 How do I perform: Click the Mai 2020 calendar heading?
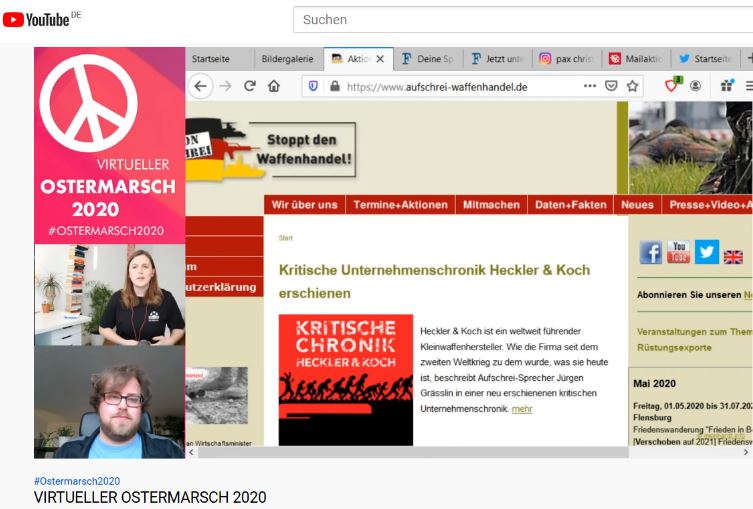pyautogui.click(x=654, y=384)
